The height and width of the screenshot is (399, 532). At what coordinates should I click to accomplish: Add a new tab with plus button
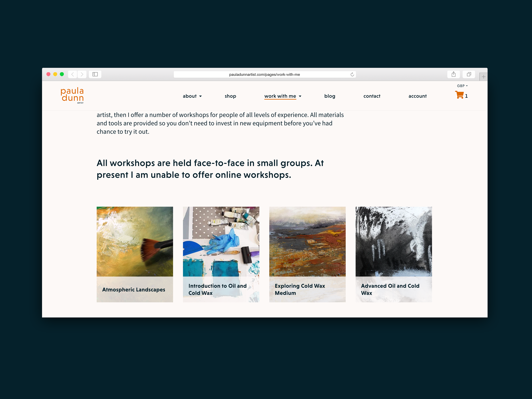(x=483, y=77)
